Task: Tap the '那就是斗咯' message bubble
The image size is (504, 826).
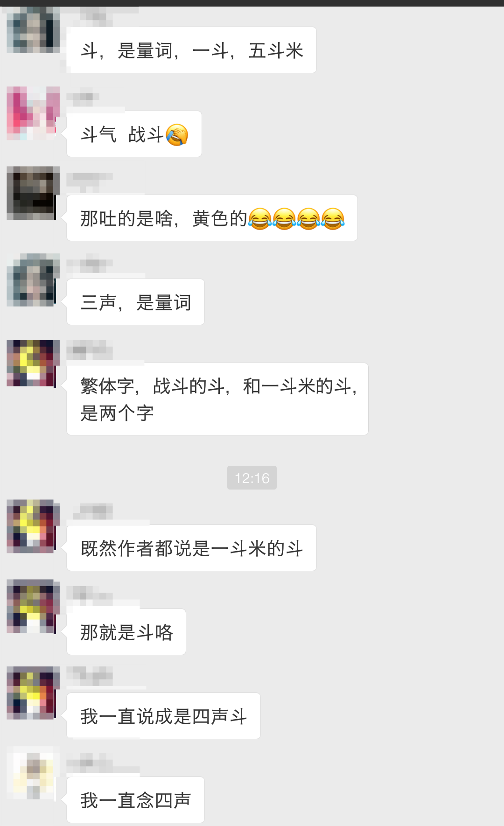Action: 126,632
